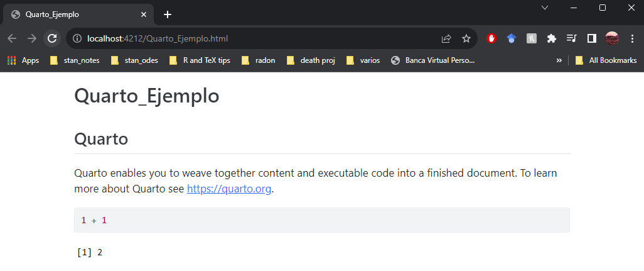This screenshot has width=644, height=271.
Task: Open the Extensions puzzle piece menu
Action: 552,38
